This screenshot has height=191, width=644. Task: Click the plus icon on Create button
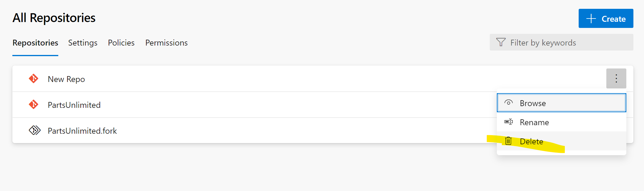coord(591,19)
